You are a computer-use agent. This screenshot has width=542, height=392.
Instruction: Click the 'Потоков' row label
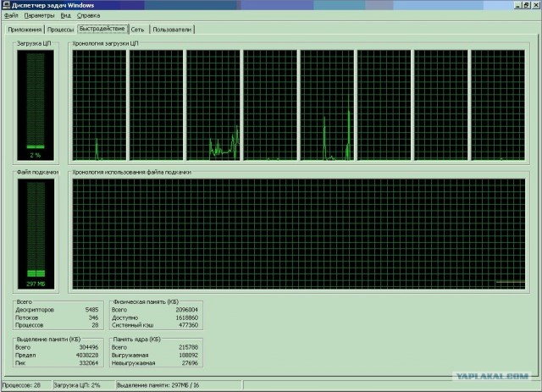tap(26, 317)
